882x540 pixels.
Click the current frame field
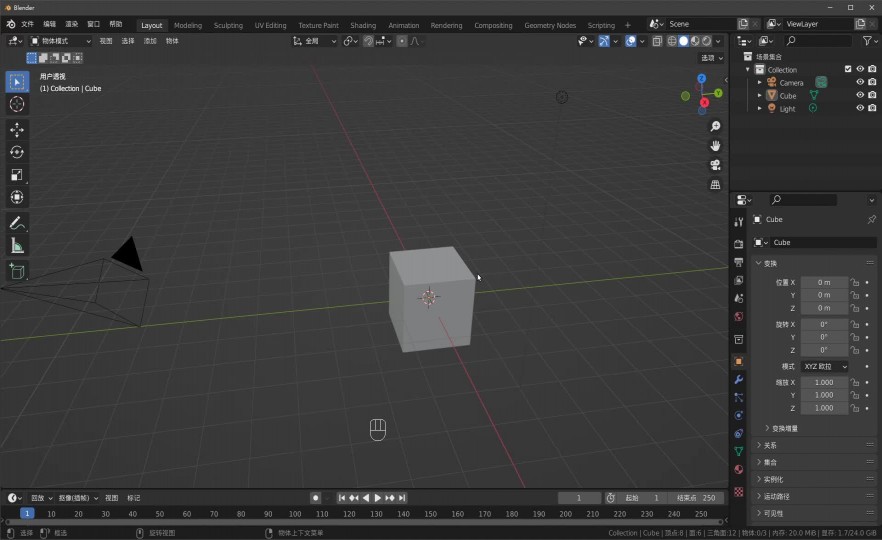click(579, 498)
